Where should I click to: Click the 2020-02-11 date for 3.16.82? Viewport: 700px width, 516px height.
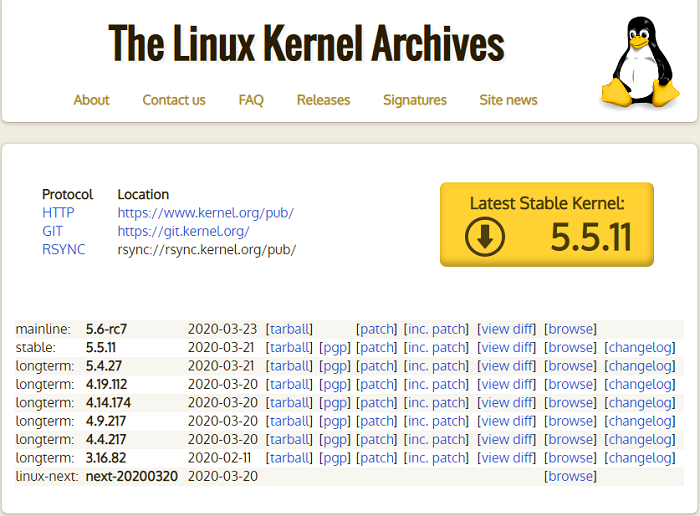tap(219, 458)
